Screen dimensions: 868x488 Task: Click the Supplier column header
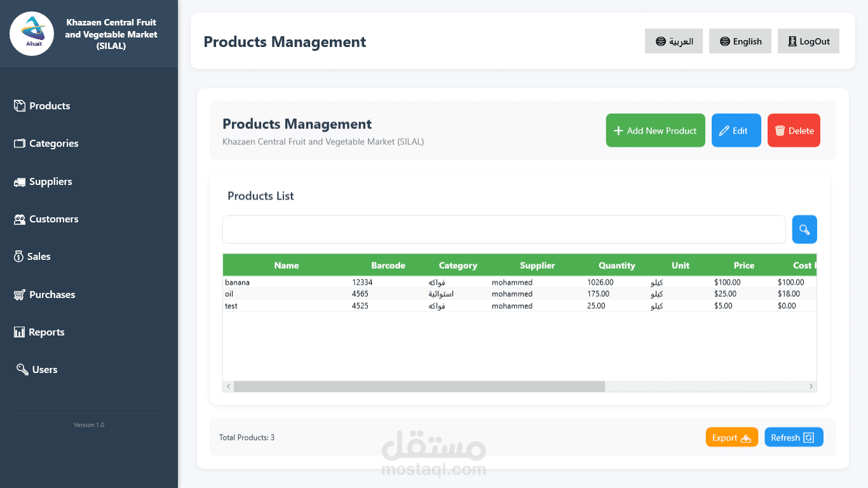click(x=538, y=266)
